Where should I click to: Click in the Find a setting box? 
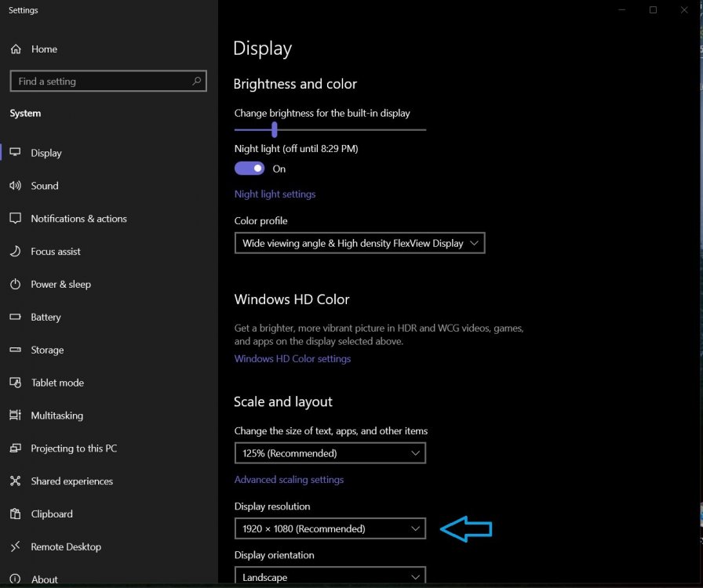pyautogui.click(x=108, y=81)
